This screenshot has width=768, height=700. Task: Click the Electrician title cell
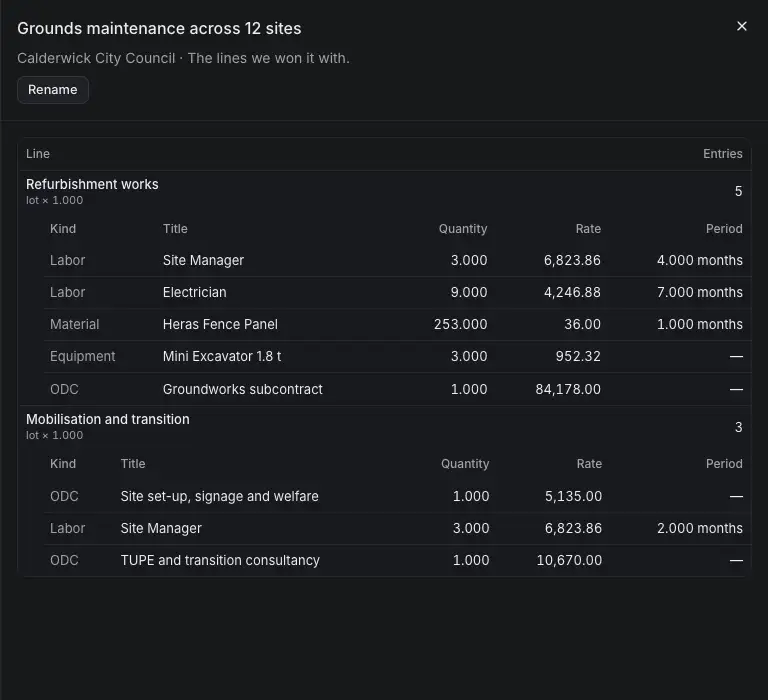(x=194, y=292)
